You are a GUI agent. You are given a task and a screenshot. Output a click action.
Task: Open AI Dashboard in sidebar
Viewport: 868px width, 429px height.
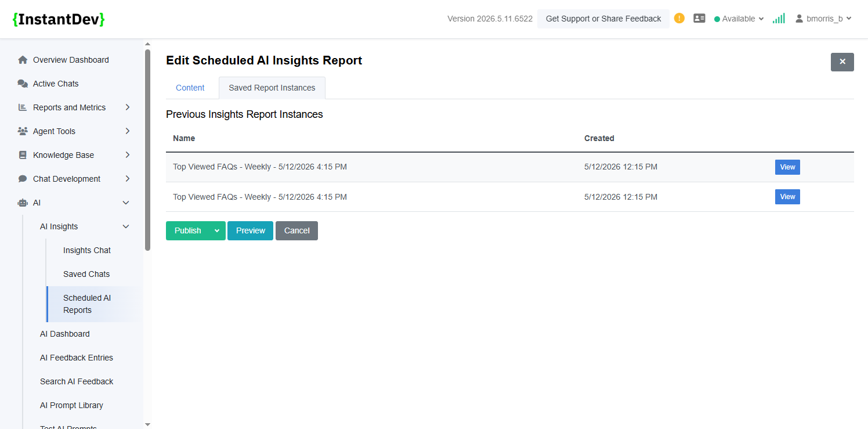coord(65,334)
